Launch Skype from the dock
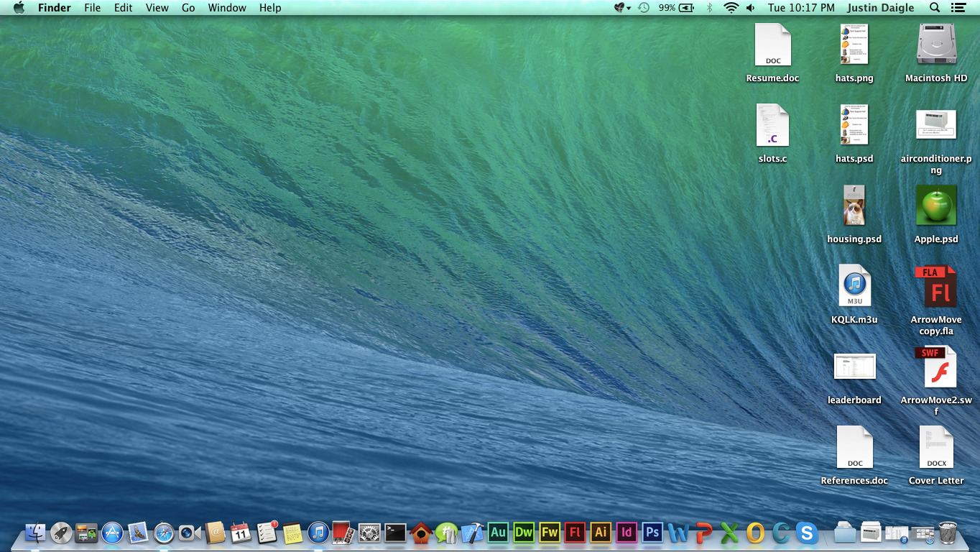 click(x=807, y=533)
